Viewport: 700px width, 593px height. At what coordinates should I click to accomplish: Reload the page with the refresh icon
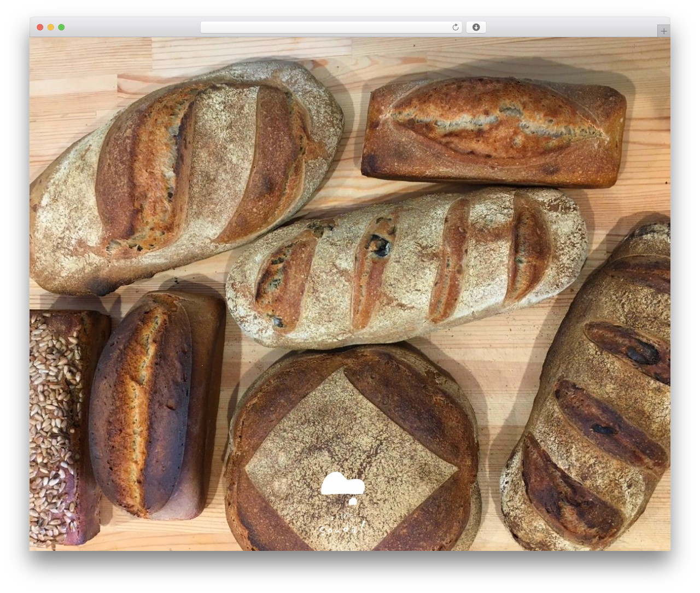455,27
